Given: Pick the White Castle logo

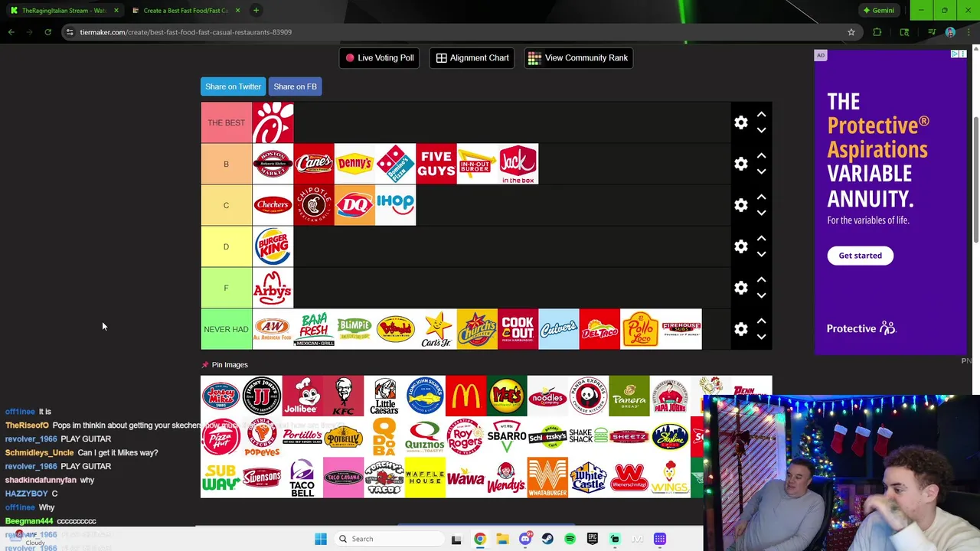Looking at the screenshot, I should tap(588, 478).
